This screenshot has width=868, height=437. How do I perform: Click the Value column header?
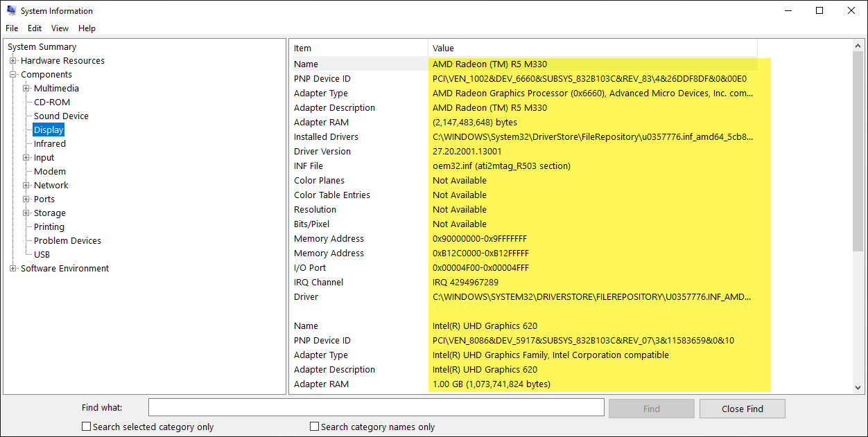593,48
